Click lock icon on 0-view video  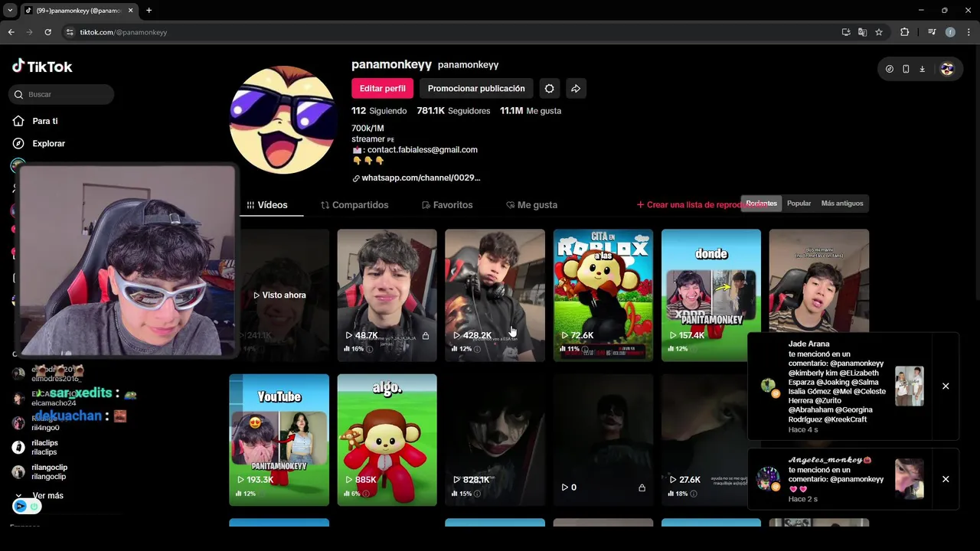[642, 487]
